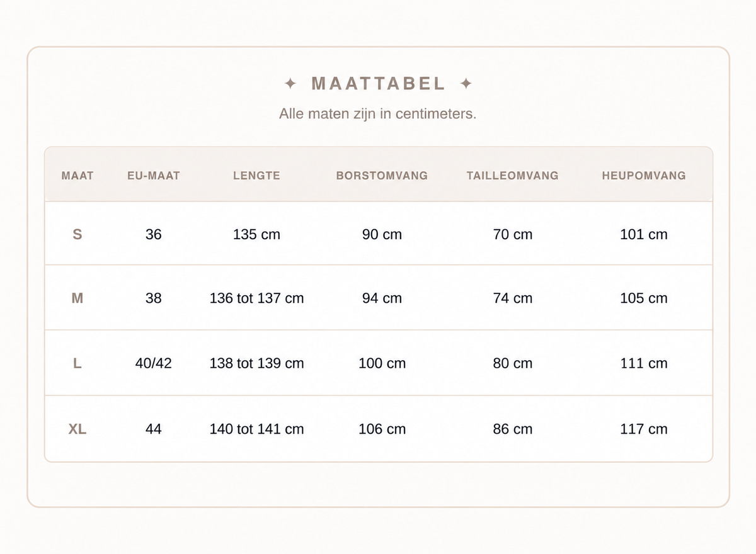Select the "138 tot 139 cm" length cell
Image resolution: width=756 pixels, height=554 pixels.
256,364
